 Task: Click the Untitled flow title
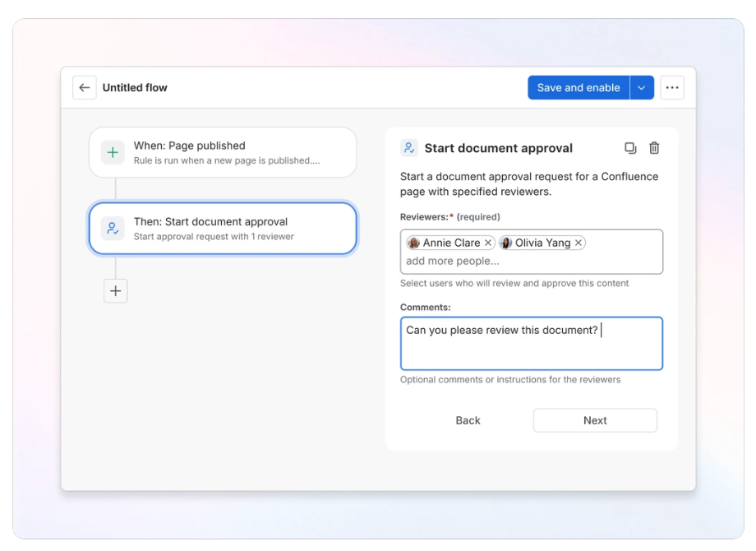(135, 88)
